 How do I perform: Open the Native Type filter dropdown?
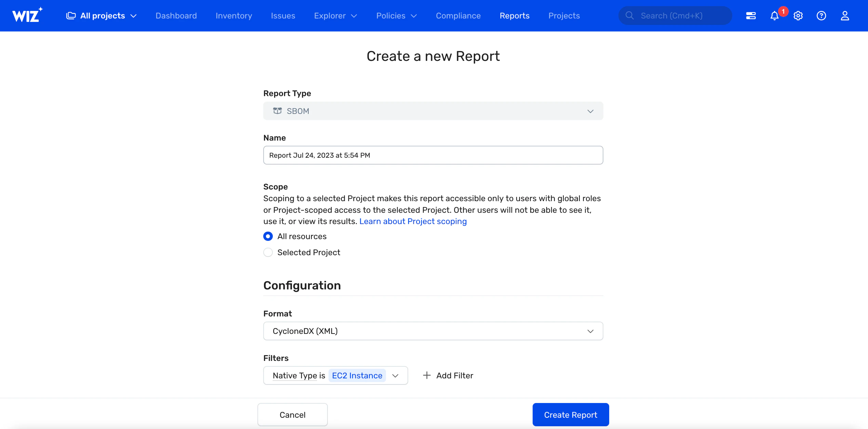[335, 376]
